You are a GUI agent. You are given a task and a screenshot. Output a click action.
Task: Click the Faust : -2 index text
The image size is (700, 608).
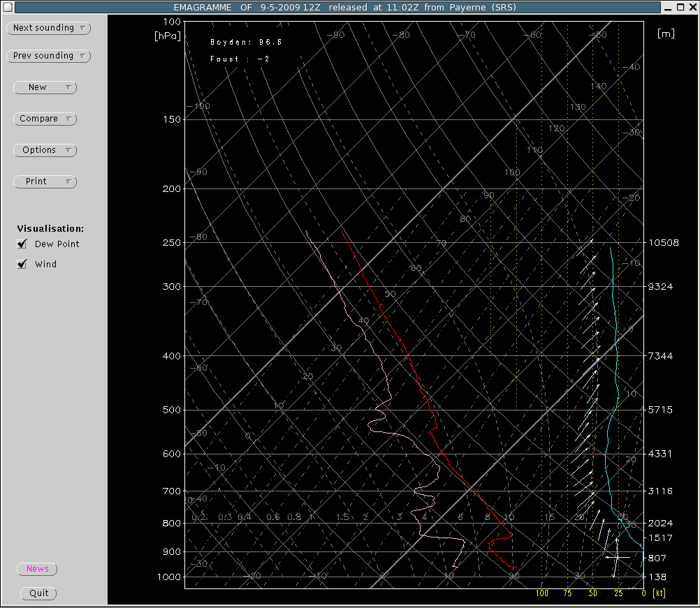click(x=240, y=59)
